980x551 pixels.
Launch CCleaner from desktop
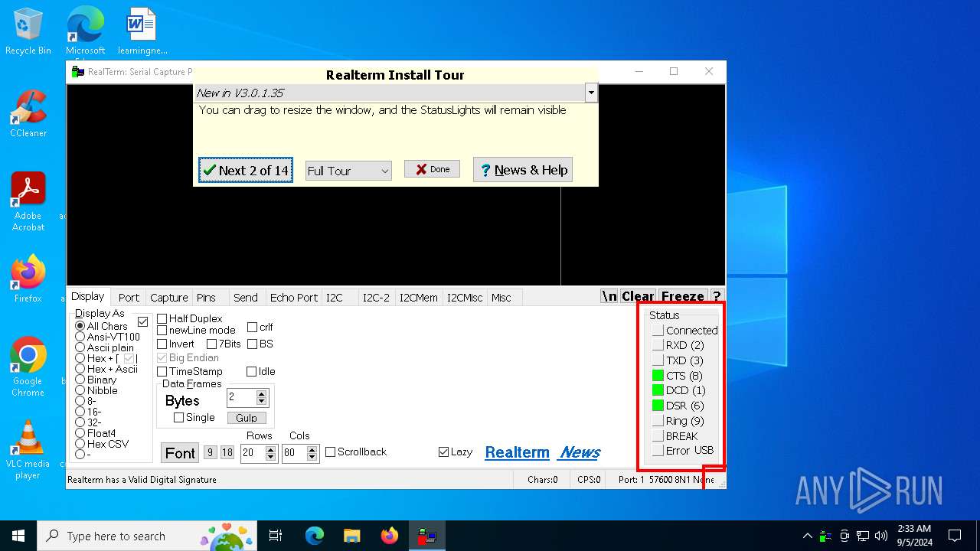(28, 113)
